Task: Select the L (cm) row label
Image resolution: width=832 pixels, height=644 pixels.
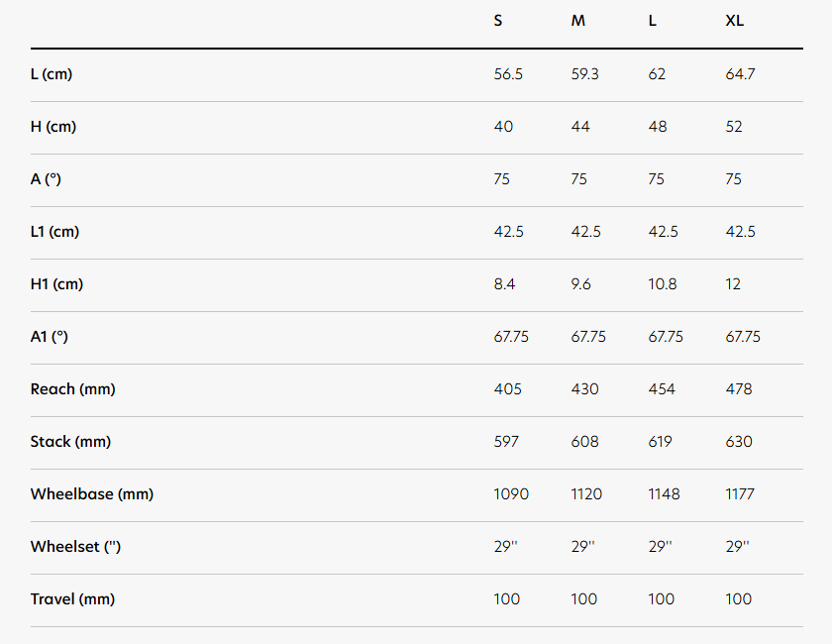Action: tap(52, 74)
